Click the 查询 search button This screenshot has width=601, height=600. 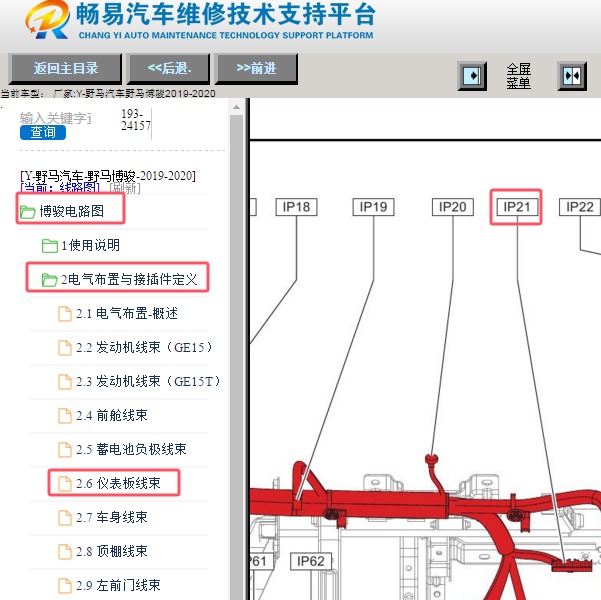43,132
